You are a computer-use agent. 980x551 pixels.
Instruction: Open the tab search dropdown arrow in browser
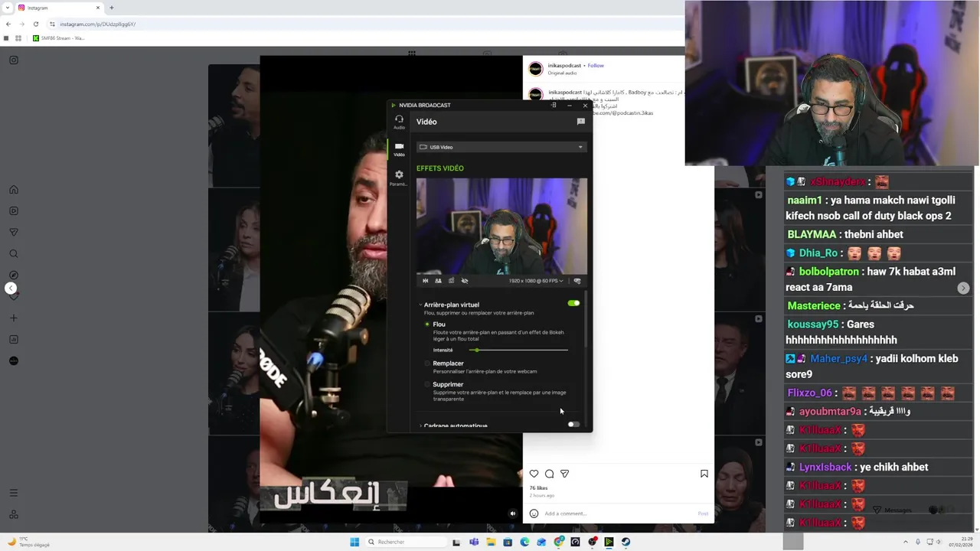pyautogui.click(x=6, y=8)
